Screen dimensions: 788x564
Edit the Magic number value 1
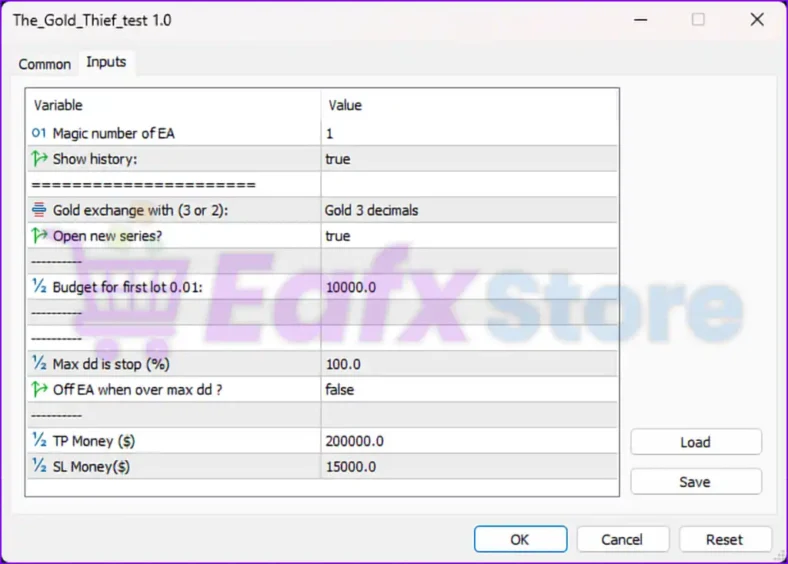(469, 133)
